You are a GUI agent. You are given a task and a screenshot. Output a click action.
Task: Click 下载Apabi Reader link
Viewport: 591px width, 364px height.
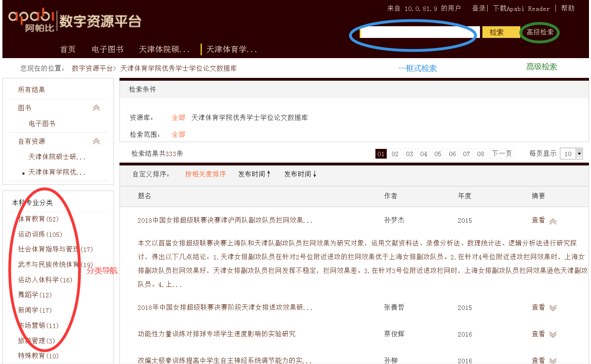click(521, 8)
